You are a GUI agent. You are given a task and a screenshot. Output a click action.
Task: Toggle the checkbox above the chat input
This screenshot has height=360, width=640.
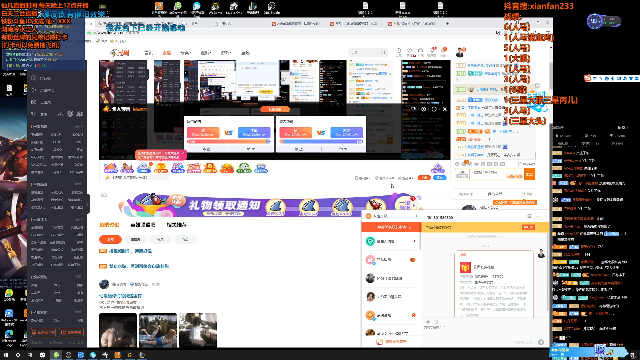point(520,164)
